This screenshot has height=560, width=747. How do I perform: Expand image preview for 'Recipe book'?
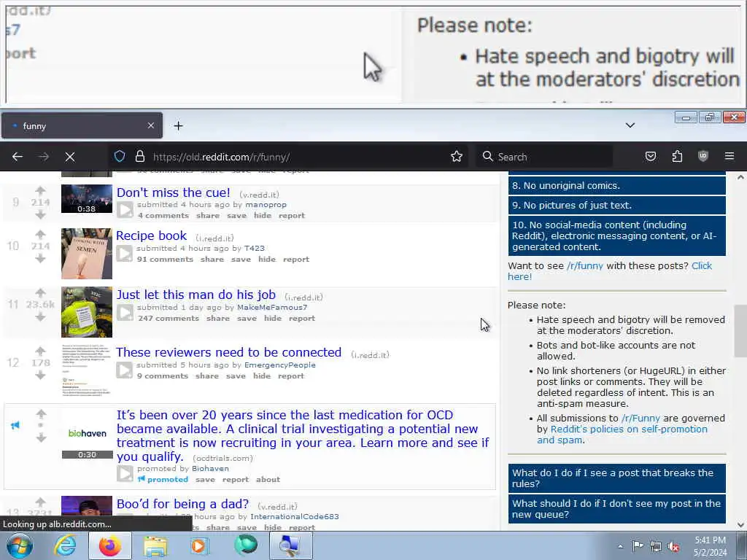(x=125, y=253)
